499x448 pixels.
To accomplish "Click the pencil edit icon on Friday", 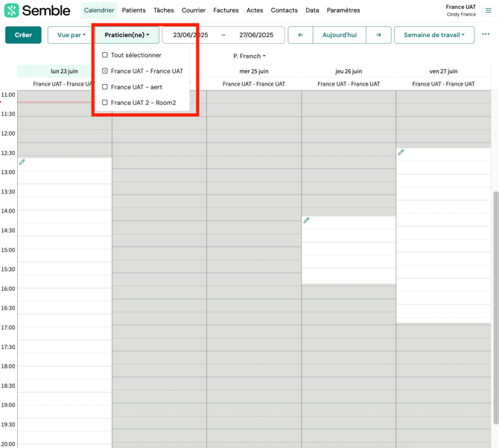I will coord(401,153).
